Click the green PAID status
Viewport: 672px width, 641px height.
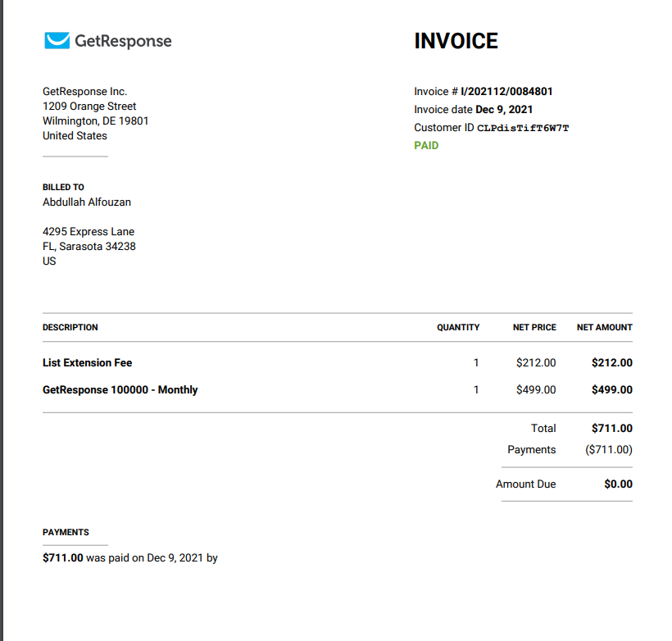(426, 146)
